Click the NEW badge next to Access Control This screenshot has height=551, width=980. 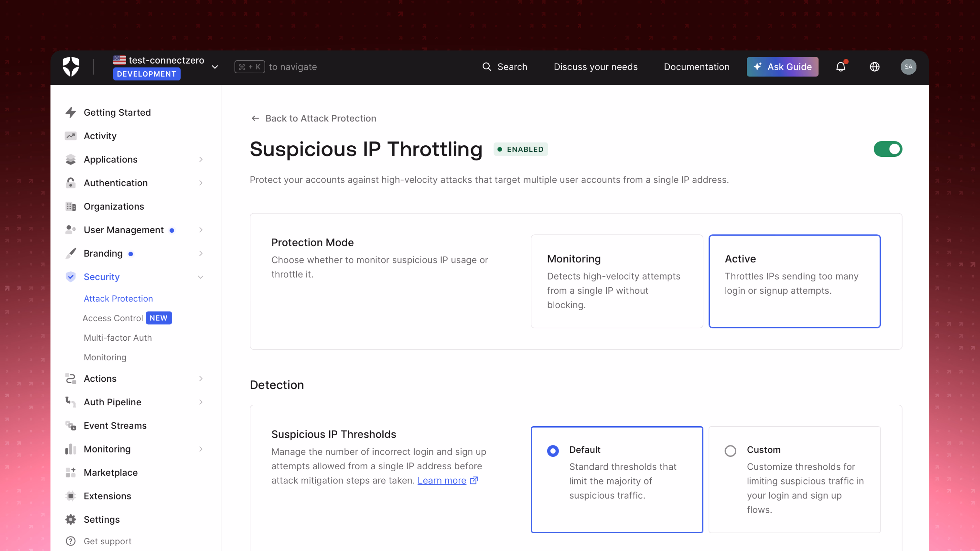pos(159,318)
